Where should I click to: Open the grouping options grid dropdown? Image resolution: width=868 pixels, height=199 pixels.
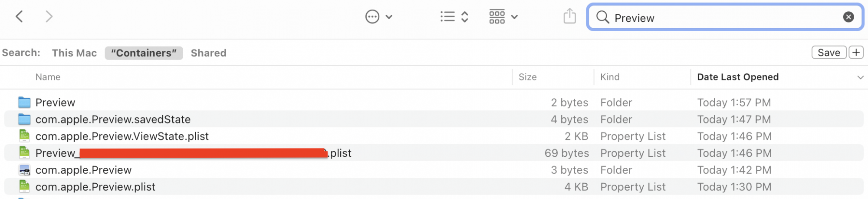click(x=503, y=17)
